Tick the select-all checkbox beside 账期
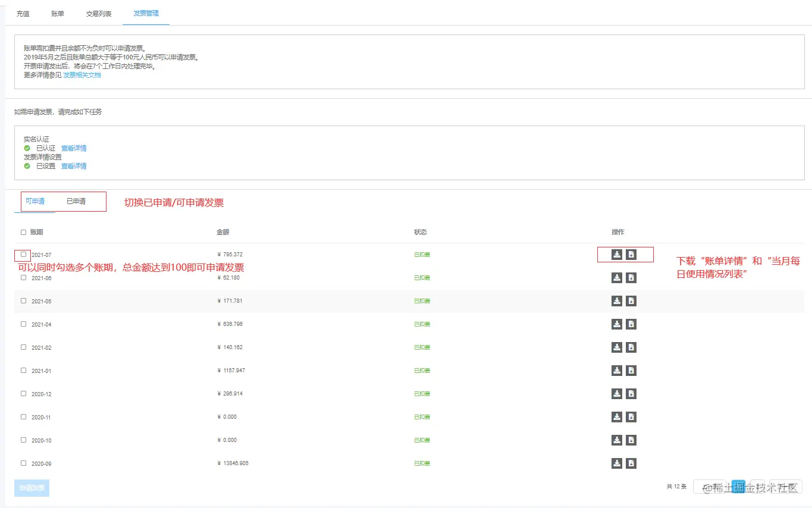812x508 pixels. click(x=24, y=232)
